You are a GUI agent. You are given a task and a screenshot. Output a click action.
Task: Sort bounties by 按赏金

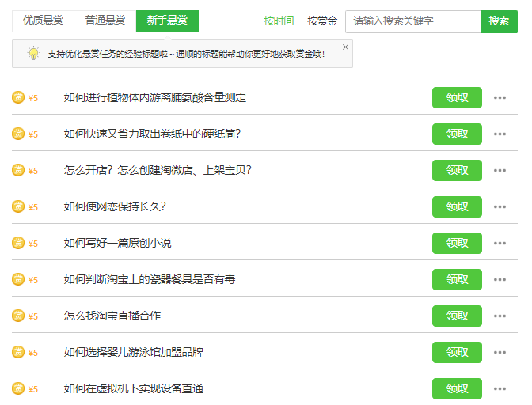tap(322, 21)
